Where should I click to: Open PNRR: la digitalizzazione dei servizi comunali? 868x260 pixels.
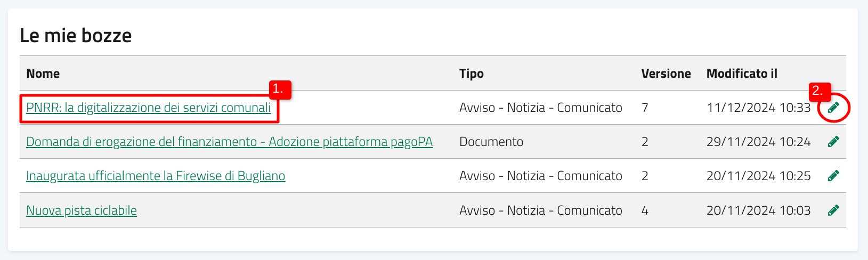pos(148,108)
